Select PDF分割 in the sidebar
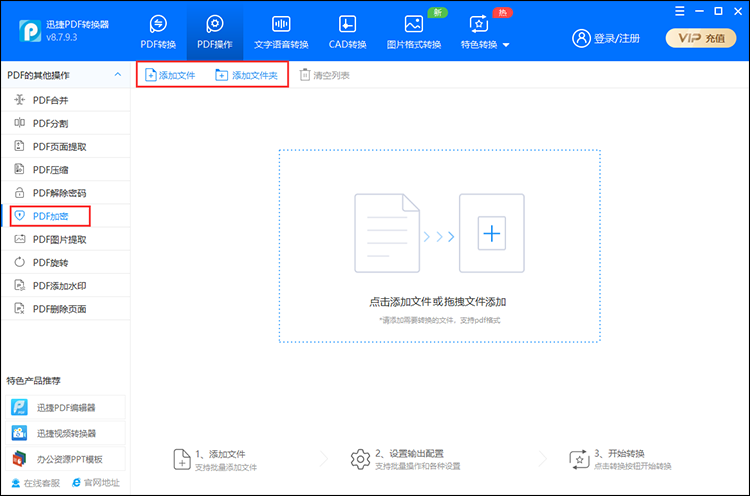The image size is (750, 496). (x=66, y=123)
